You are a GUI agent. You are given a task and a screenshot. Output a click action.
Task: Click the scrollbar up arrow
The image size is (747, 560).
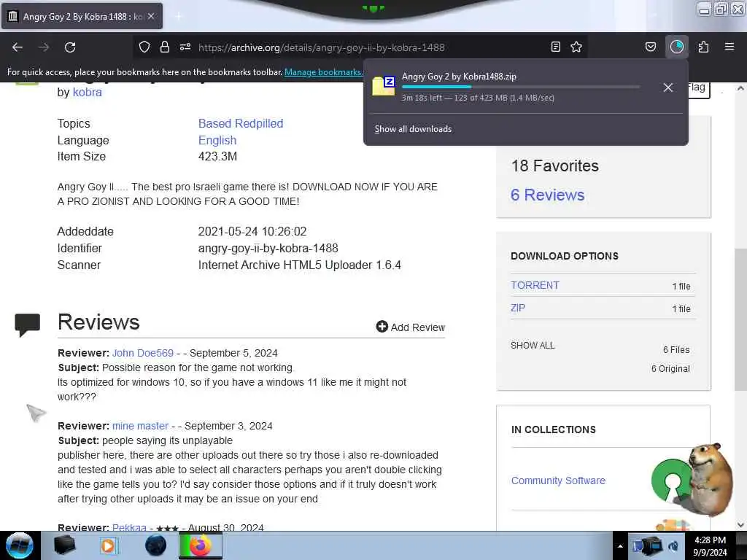(x=740, y=88)
